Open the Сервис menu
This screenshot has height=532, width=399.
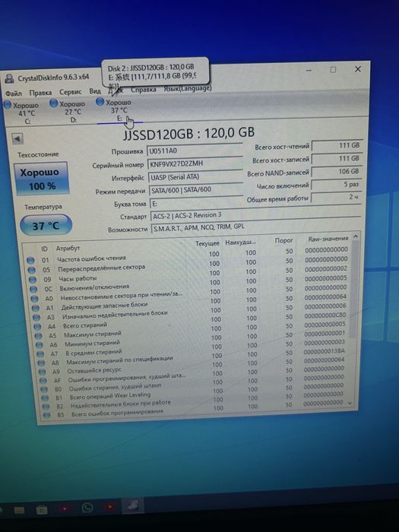pyautogui.click(x=71, y=92)
